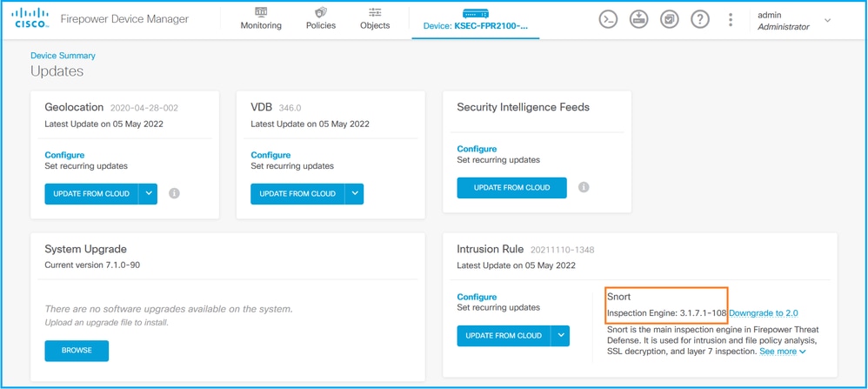Image resolution: width=868 pixels, height=389 pixels.
Task: Click 'Upload an upgrade file to install.' text
Action: pyautogui.click(x=107, y=323)
